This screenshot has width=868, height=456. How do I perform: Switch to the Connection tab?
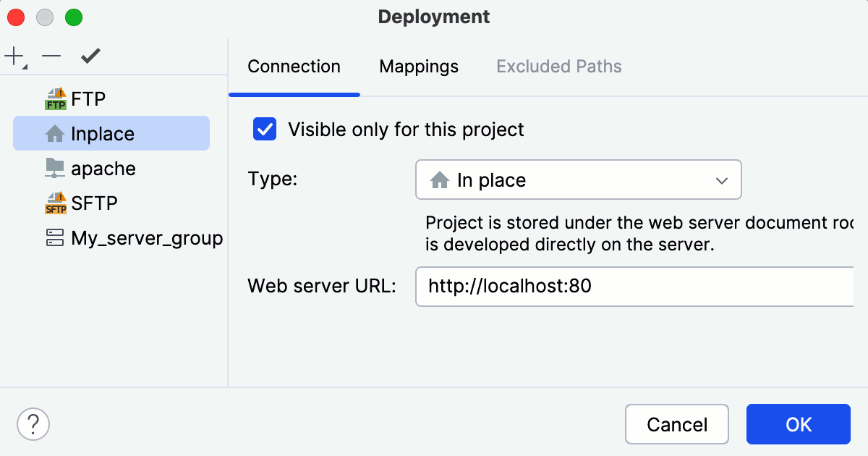tap(294, 67)
